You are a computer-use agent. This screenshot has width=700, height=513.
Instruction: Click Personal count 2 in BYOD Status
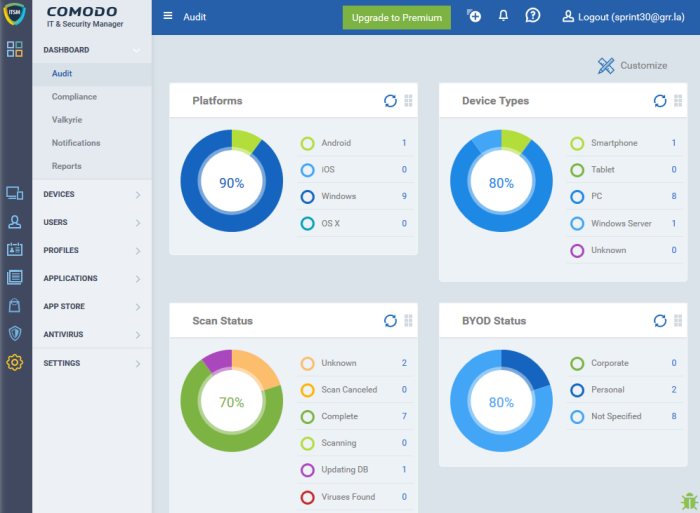point(674,389)
